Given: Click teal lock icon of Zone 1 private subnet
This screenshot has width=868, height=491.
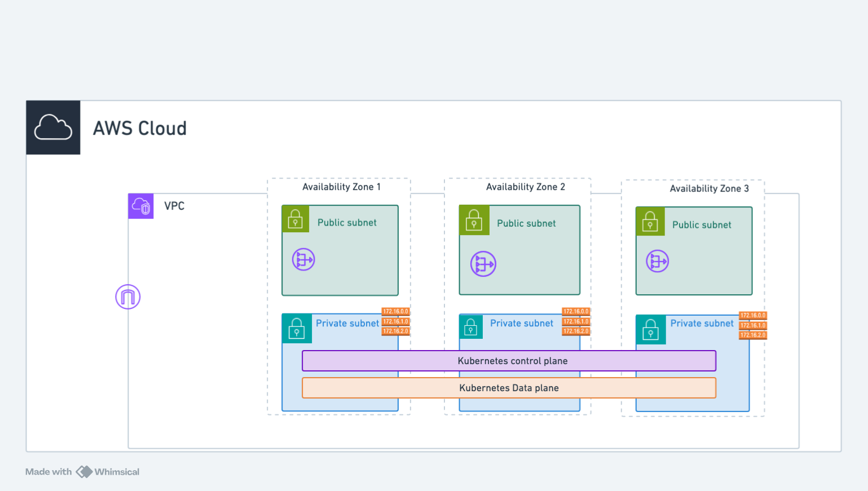Looking at the screenshot, I should 297,329.
